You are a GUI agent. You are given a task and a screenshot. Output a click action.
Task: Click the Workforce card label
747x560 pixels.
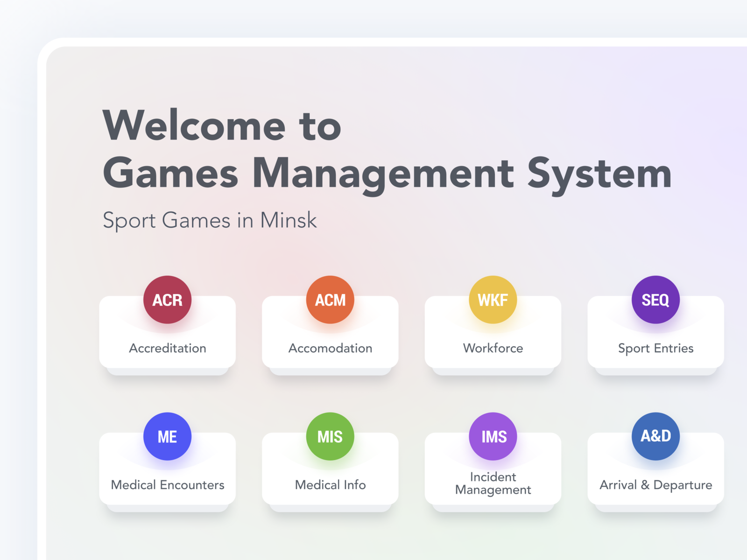pos(493,348)
